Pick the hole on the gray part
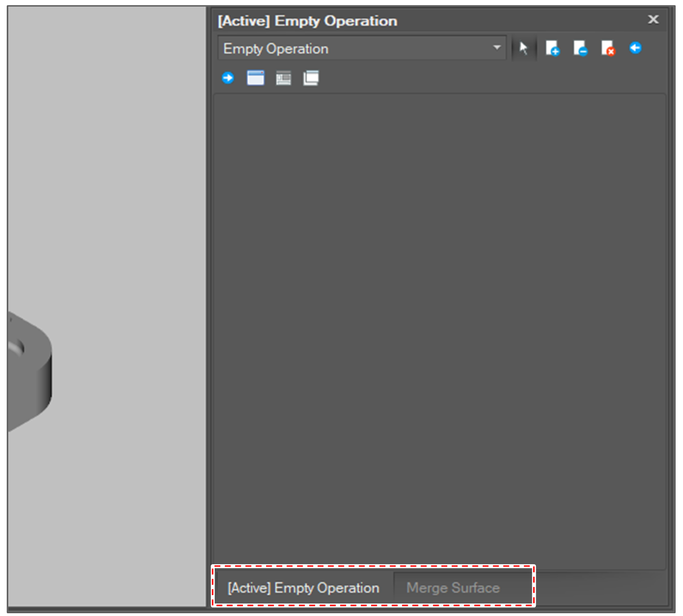The width and height of the screenshot is (683, 616). [x=17, y=347]
